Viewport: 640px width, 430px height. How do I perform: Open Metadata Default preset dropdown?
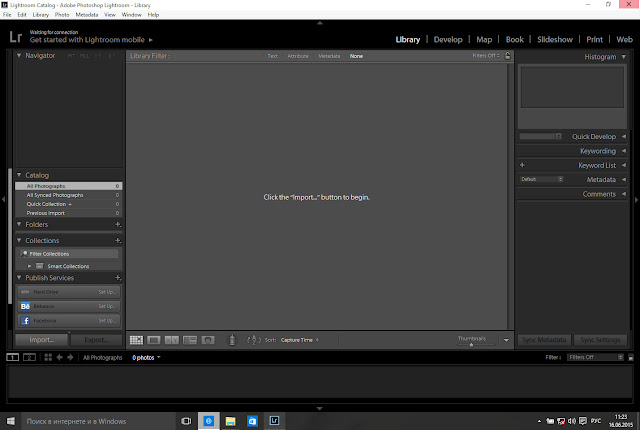541,179
